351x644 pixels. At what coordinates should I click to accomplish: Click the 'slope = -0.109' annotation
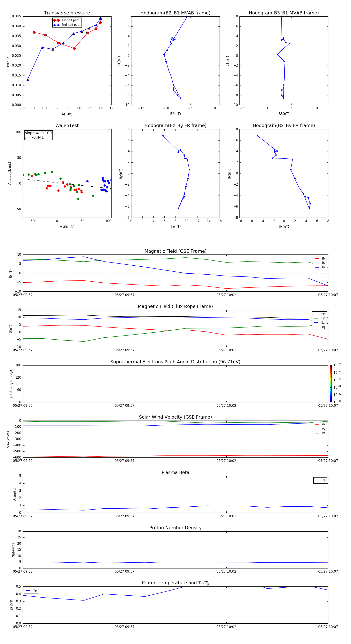click(x=38, y=133)
